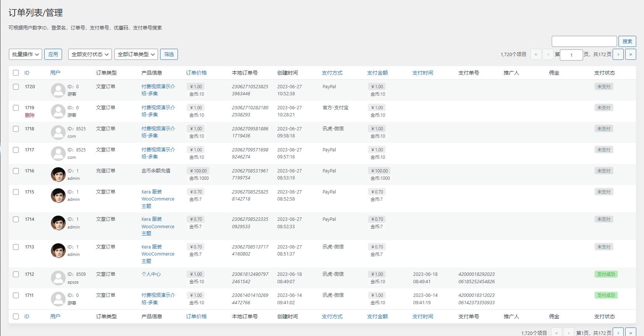644x336 pixels.
Task: Select checkbox for order 1713
Action: click(16, 247)
